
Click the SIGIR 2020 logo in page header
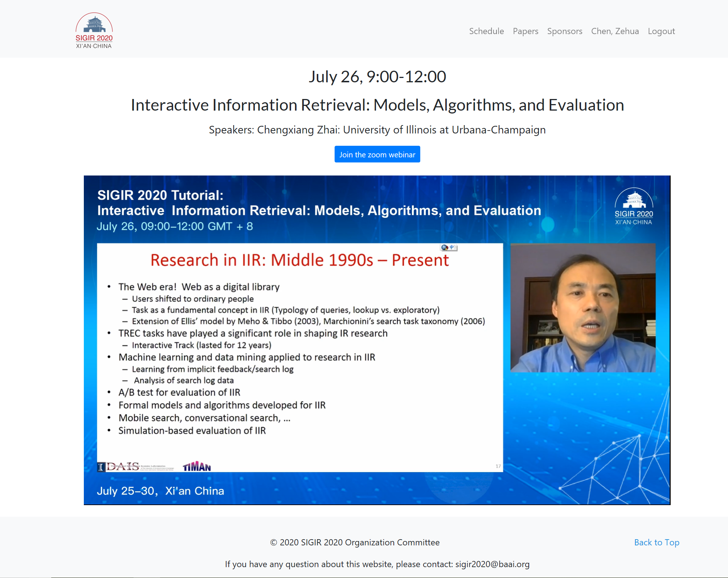click(94, 31)
